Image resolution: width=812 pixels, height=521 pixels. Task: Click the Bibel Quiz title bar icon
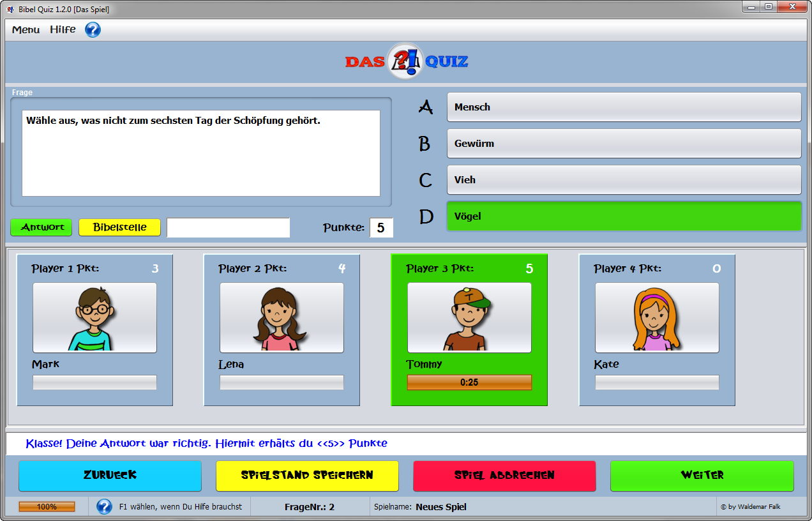pos(11,10)
